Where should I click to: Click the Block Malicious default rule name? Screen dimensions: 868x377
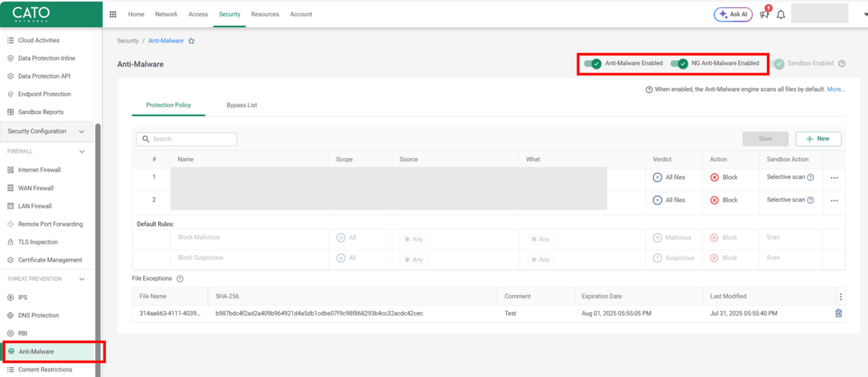click(x=199, y=237)
